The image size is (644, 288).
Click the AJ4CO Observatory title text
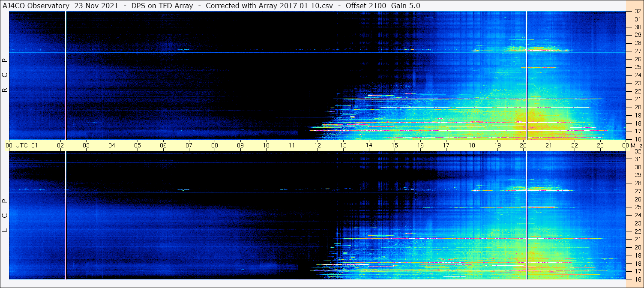[x=36, y=6]
